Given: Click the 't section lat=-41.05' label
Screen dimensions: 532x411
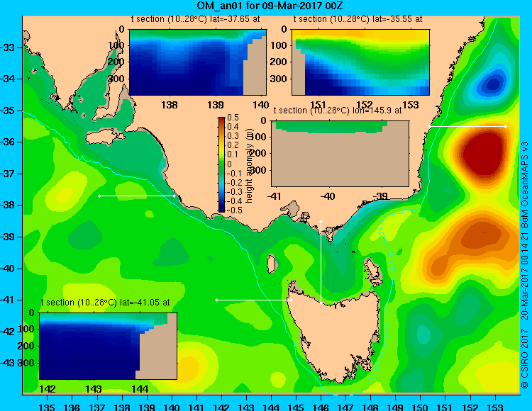Looking at the screenshot, I should point(105,303).
